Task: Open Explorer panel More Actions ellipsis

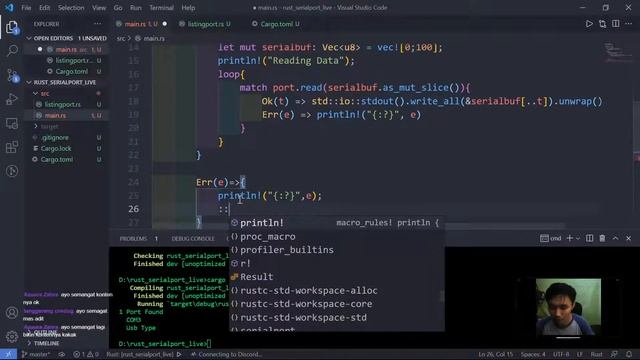Action: 98,24
